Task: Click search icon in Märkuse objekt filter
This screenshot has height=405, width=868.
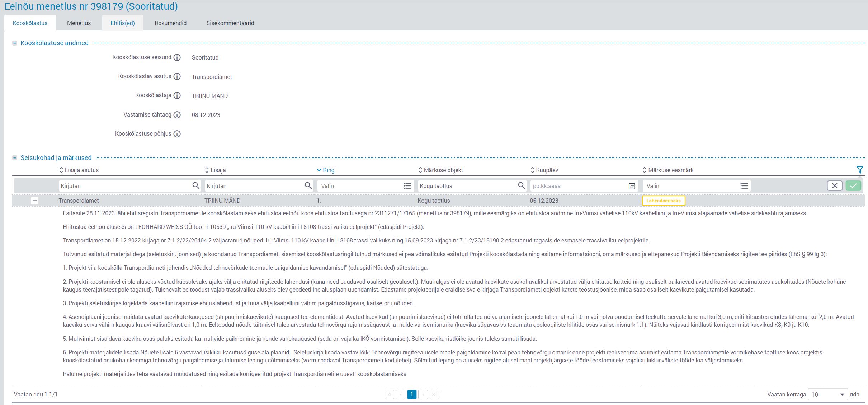Action: point(521,185)
